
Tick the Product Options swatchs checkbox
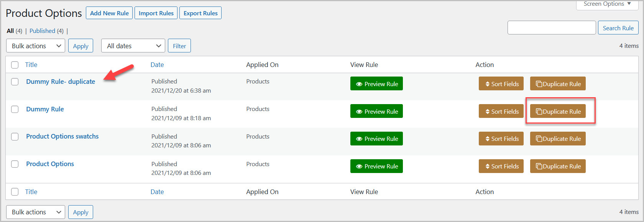(15, 137)
